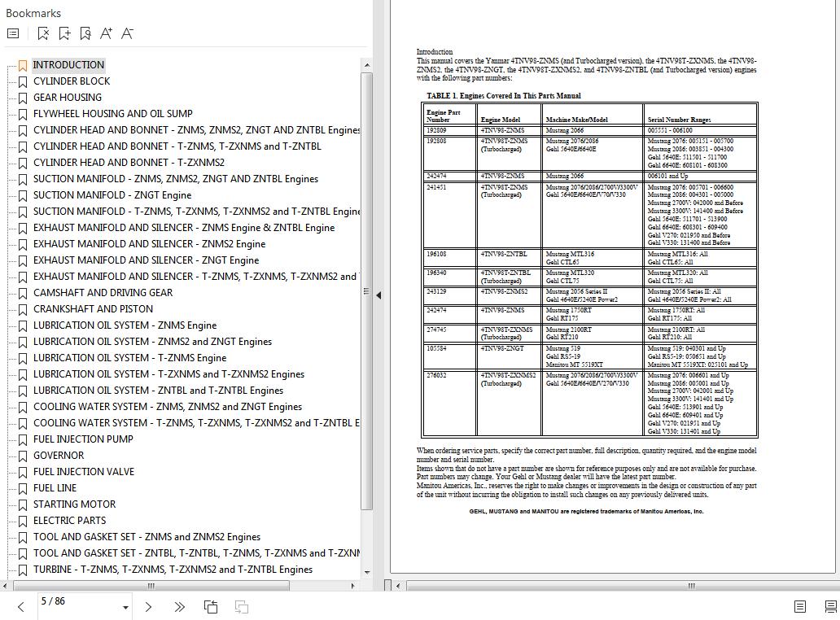Viewport: 840px width, 620px height.
Task: Open COOLING WATER SYSTEM - ZNMS, ZNMS2 and ZNGT bookmark
Action: pyautogui.click(x=168, y=407)
